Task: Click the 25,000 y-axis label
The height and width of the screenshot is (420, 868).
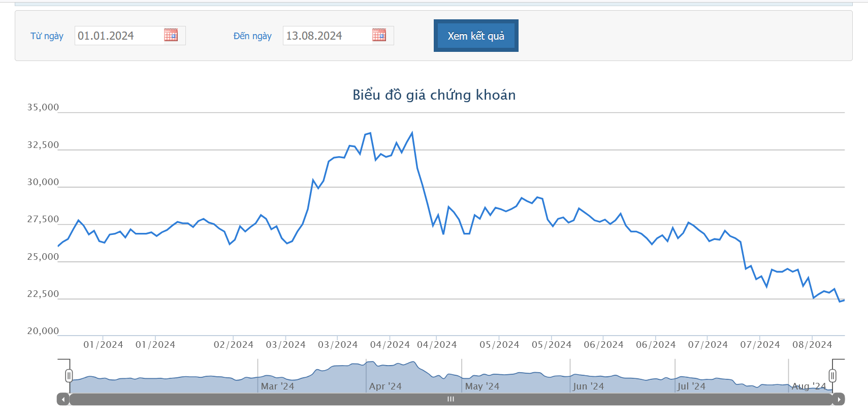Action: pos(43,257)
